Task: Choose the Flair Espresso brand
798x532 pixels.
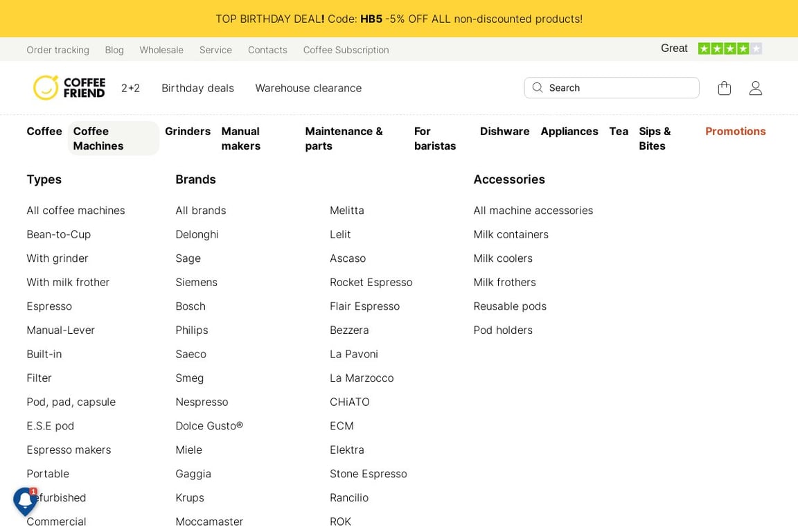Action: pos(364,306)
